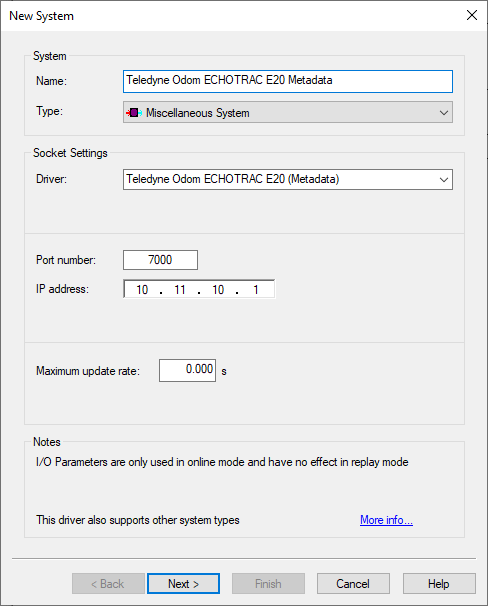
Task: Expand the Driver combo box arrow
Action: pyautogui.click(x=444, y=180)
